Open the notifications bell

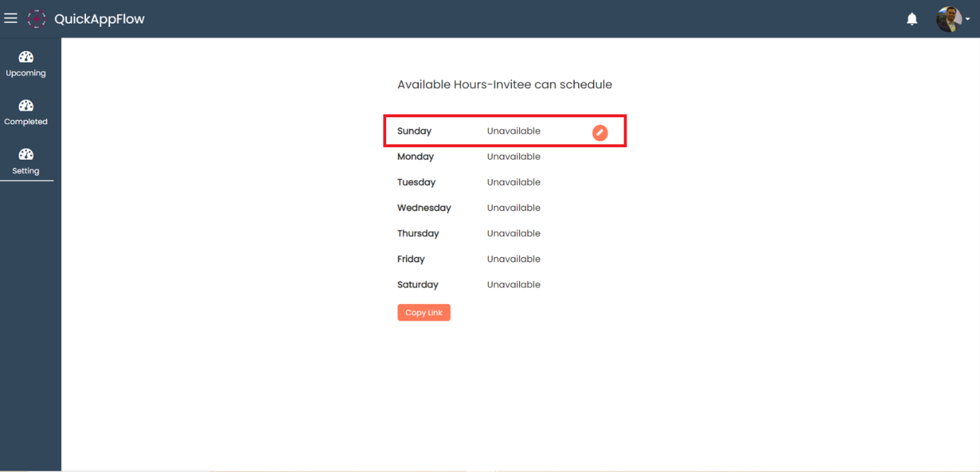[912, 19]
